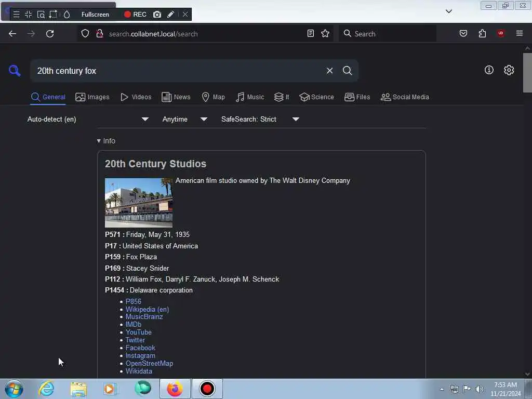Click the 20th Century Studios building thumbnail
Screen dimensions: 532x399
(x=138, y=203)
